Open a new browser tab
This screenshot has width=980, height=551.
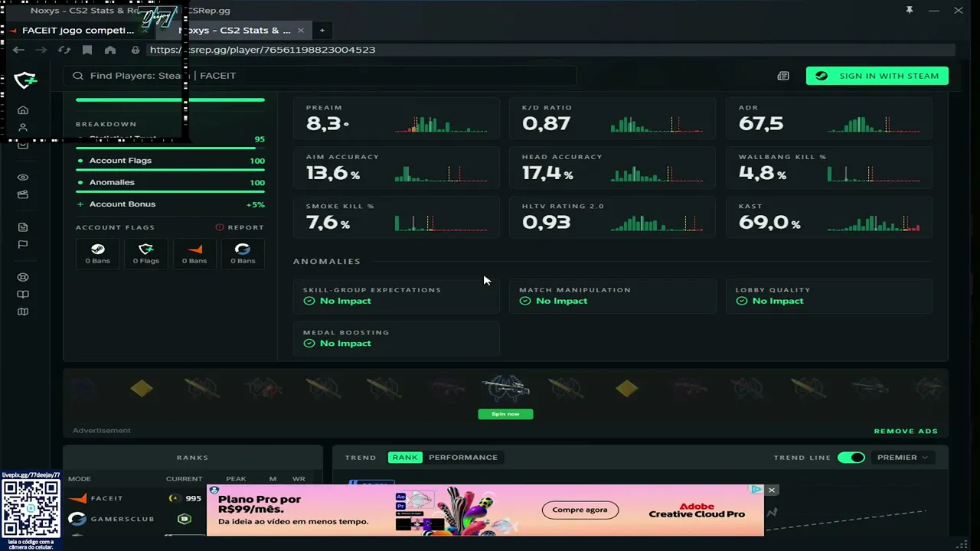click(x=322, y=31)
